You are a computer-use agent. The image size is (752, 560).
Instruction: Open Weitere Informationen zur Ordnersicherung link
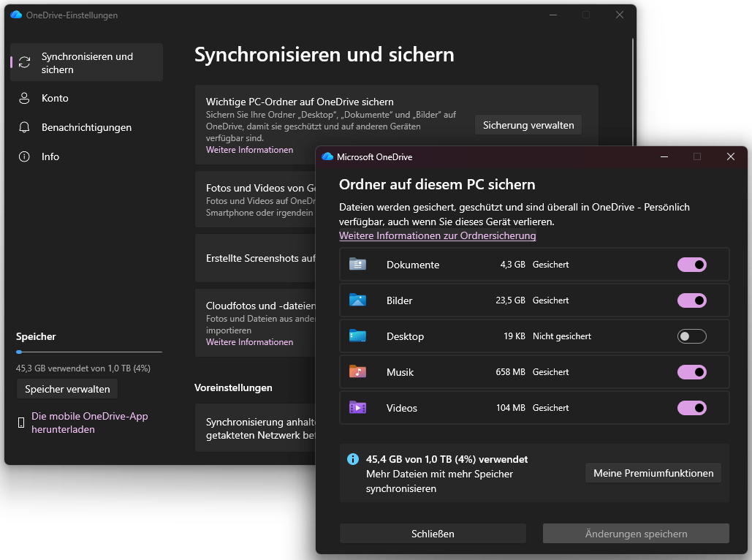pyautogui.click(x=437, y=235)
